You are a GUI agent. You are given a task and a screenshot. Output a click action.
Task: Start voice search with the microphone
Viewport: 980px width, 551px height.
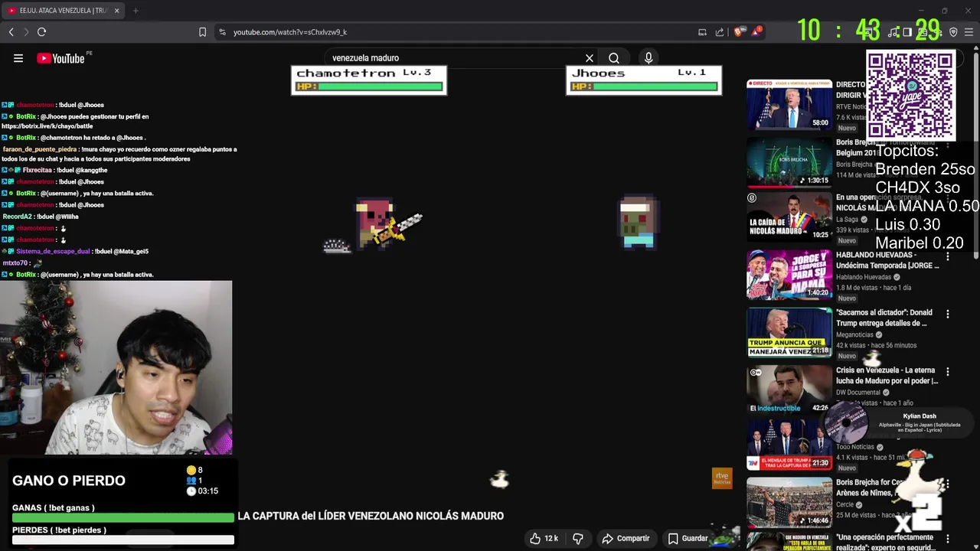[x=648, y=58]
